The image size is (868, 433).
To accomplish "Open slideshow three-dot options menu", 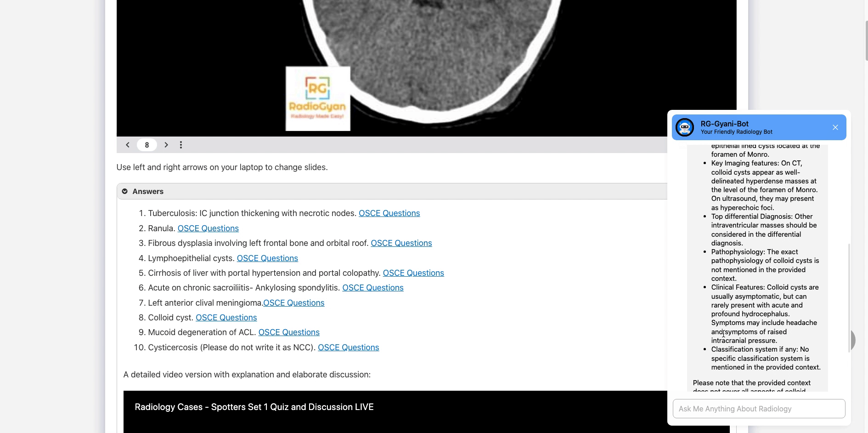I will pyautogui.click(x=181, y=145).
